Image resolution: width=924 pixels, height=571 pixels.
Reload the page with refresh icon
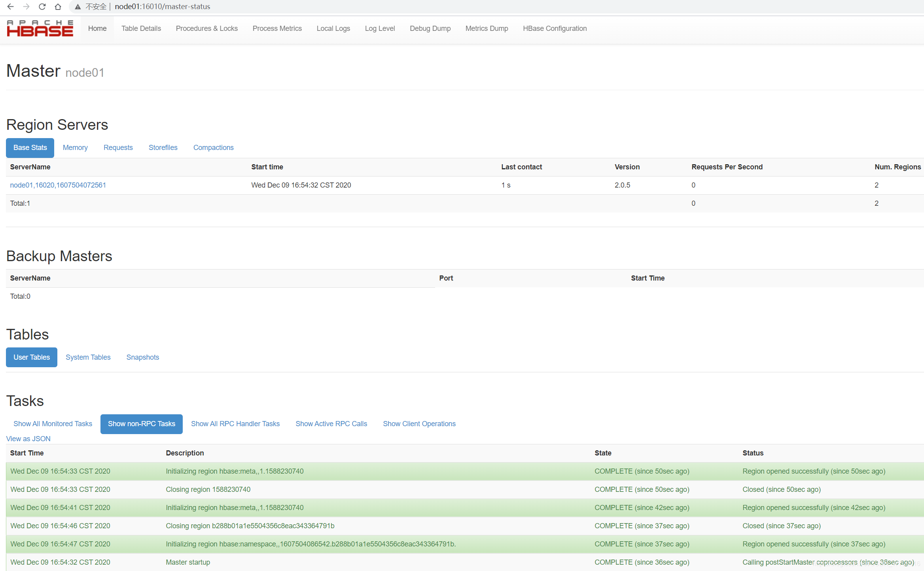coord(42,7)
